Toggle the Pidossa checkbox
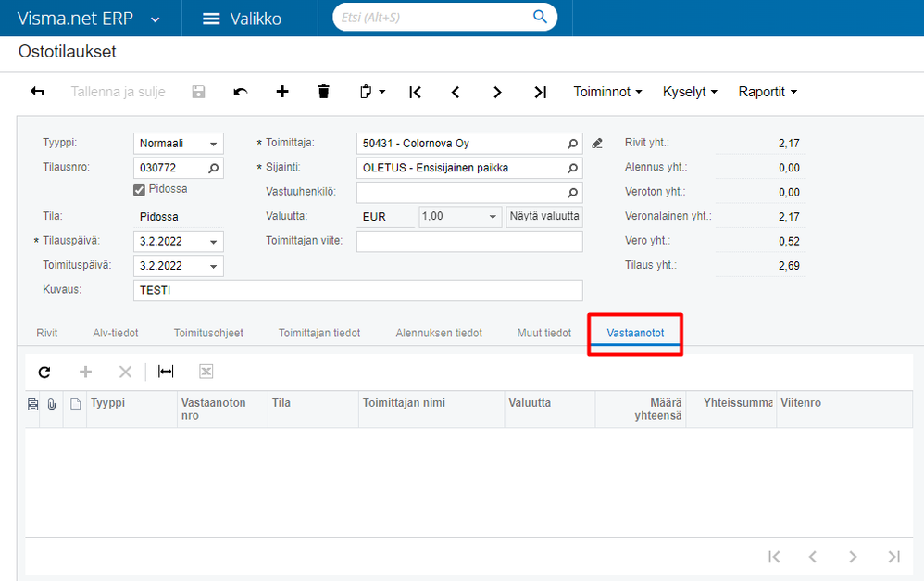This screenshot has height=581, width=924. 139,190
